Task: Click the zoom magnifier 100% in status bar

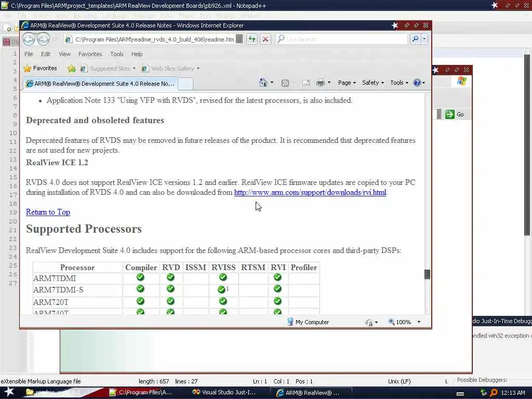Action: pos(391,322)
